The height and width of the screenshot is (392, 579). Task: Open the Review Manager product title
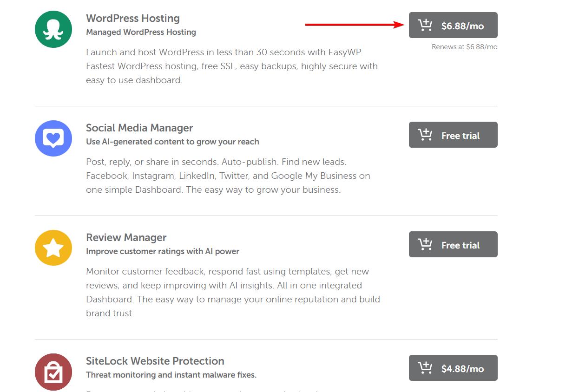point(126,237)
